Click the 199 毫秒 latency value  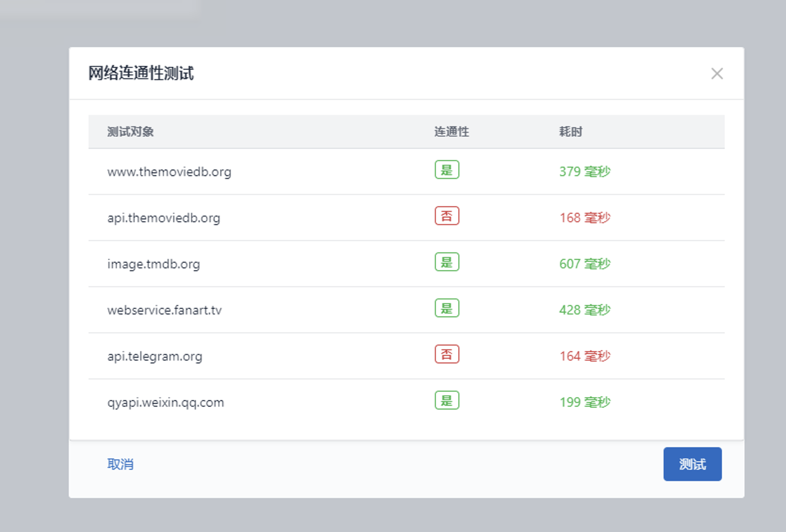(x=585, y=402)
